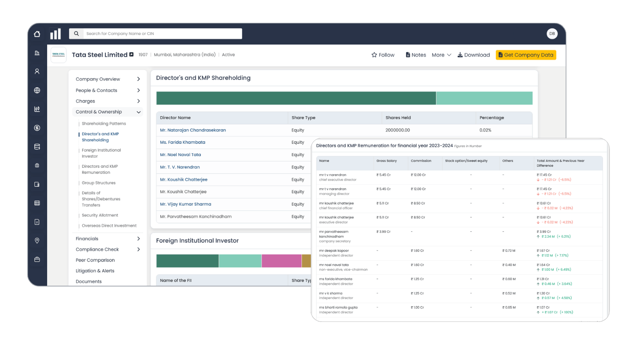Click the DB user avatar
Viewport: 644px width, 342px height.
(x=552, y=34)
